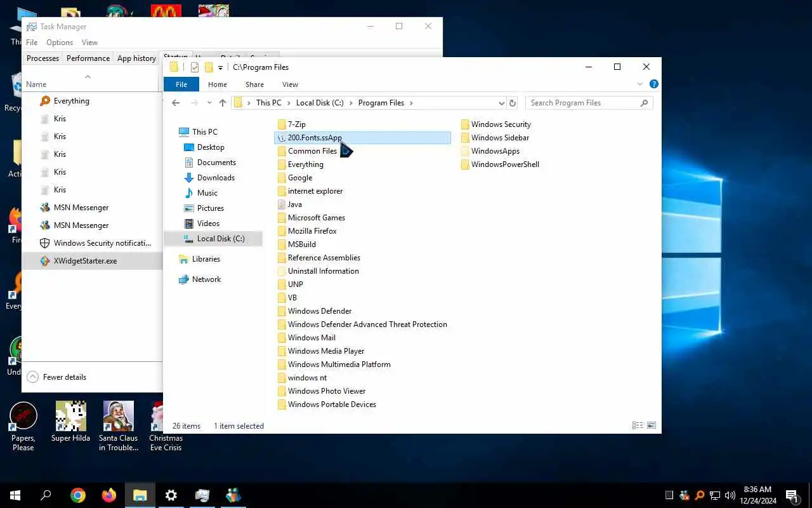Open Task Manager File menu
Screen dimensions: 812x508
pos(32,43)
